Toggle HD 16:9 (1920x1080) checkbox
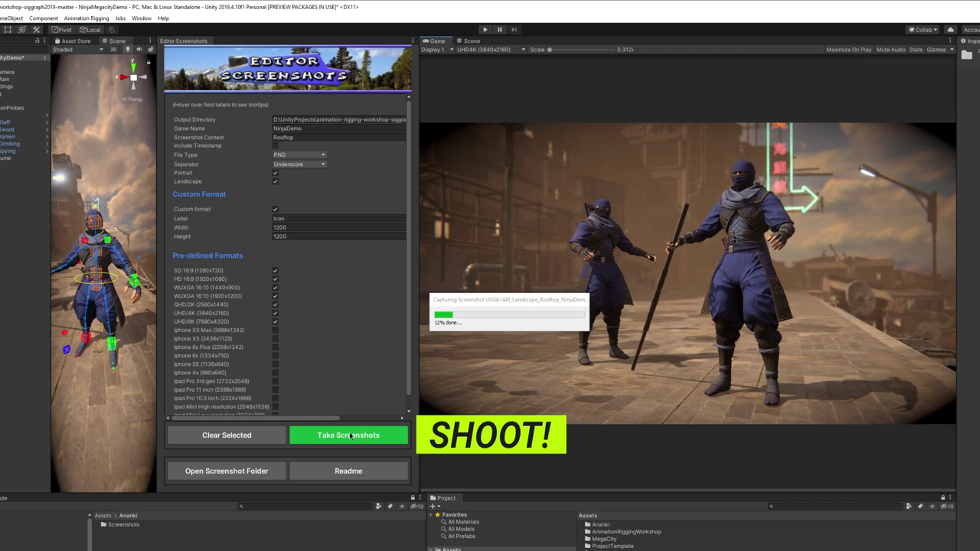The image size is (980, 551). click(x=276, y=279)
